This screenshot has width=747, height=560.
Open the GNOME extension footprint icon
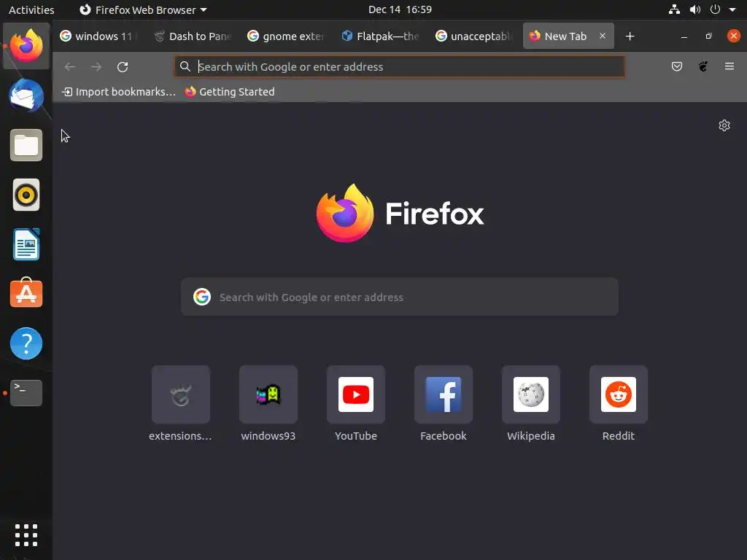pos(703,66)
